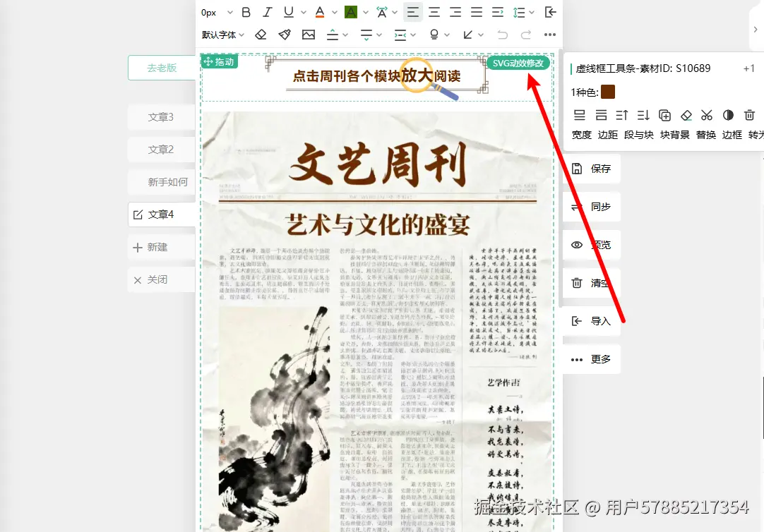The image size is (764, 532).
Task: Click the 块背景 duplicate-plus icon
Action: point(664,115)
